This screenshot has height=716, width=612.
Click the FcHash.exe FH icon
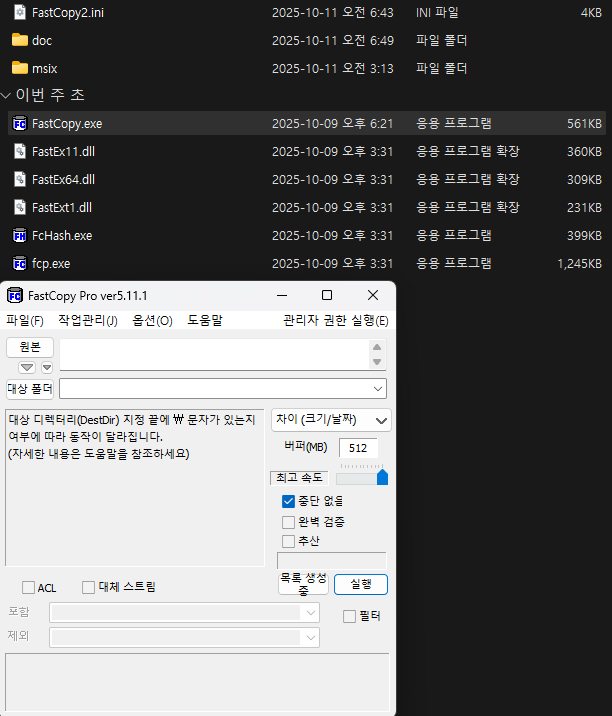[x=20, y=235]
